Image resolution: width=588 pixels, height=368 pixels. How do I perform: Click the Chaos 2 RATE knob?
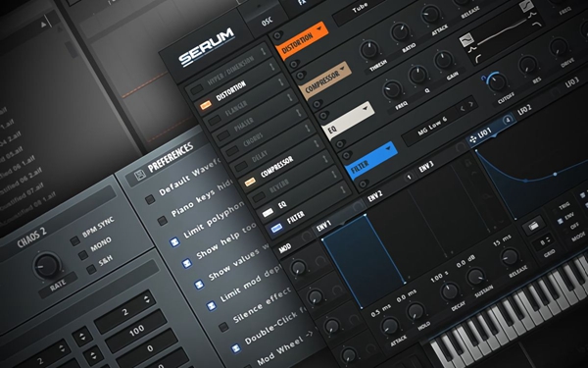(46, 266)
